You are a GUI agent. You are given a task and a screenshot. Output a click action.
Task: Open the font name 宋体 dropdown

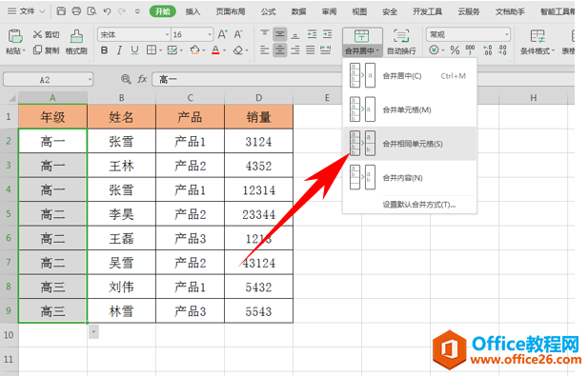point(167,35)
